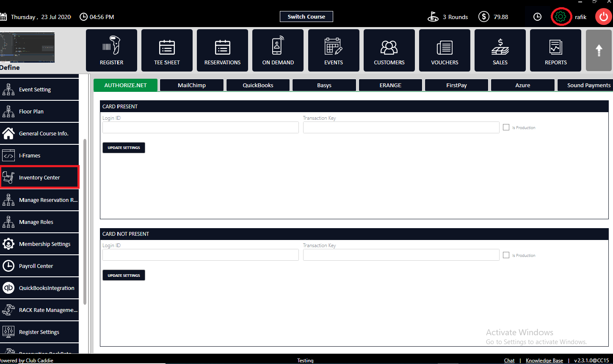This screenshot has width=613, height=364.
Task: Open Inventory Center in sidebar
Action: (x=39, y=177)
